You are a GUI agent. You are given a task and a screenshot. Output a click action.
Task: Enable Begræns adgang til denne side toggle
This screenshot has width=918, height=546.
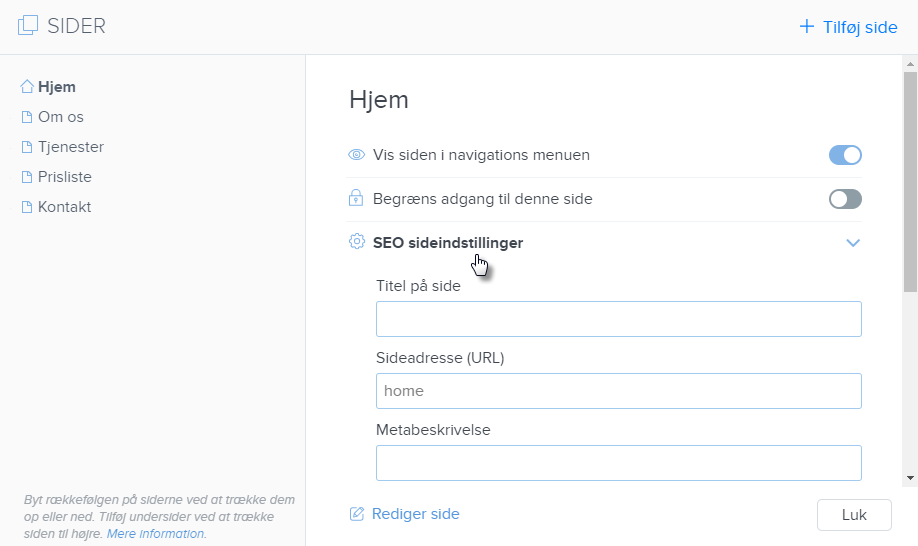pos(845,199)
